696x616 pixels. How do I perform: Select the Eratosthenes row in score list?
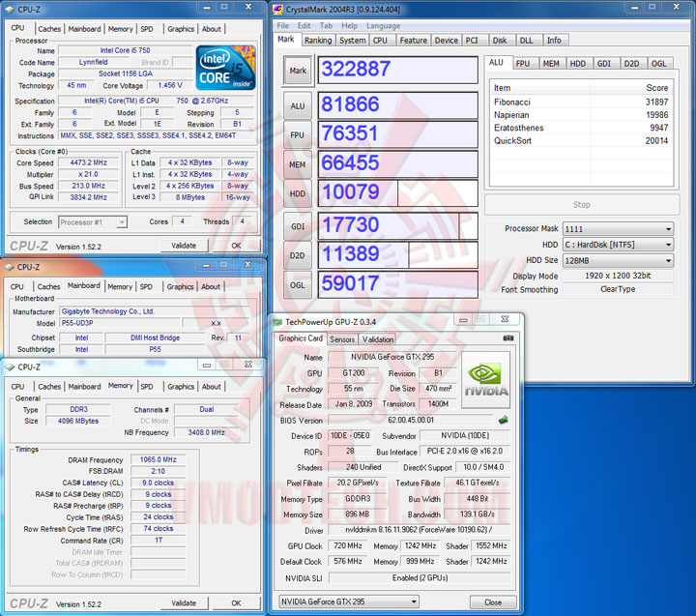pyautogui.click(x=581, y=128)
